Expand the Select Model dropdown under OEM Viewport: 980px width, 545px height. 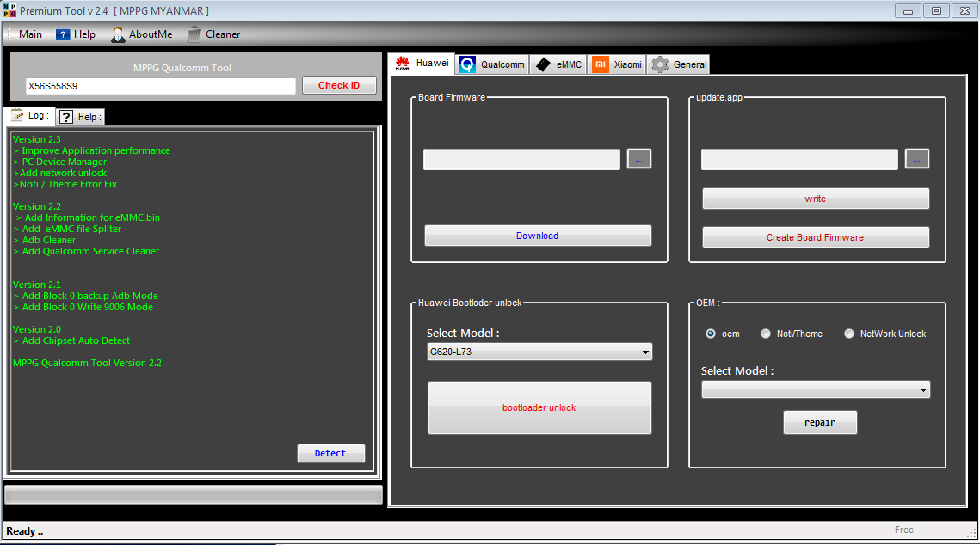(x=921, y=389)
